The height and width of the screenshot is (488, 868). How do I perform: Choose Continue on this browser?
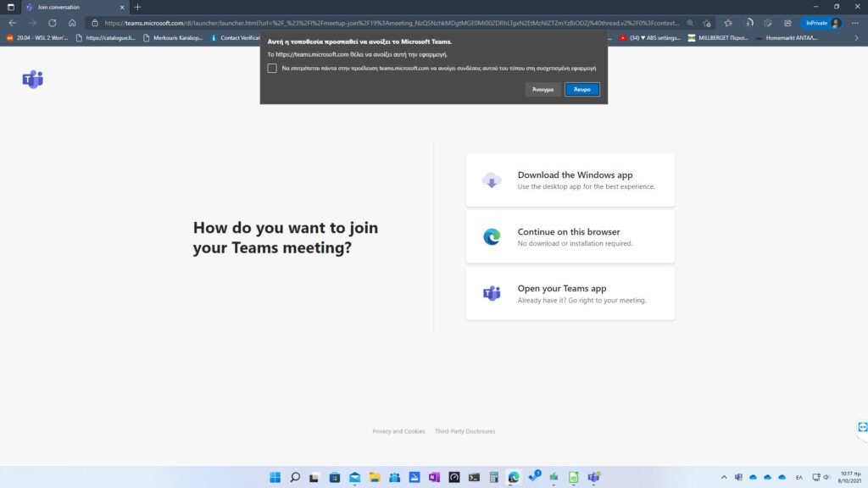(x=570, y=237)
